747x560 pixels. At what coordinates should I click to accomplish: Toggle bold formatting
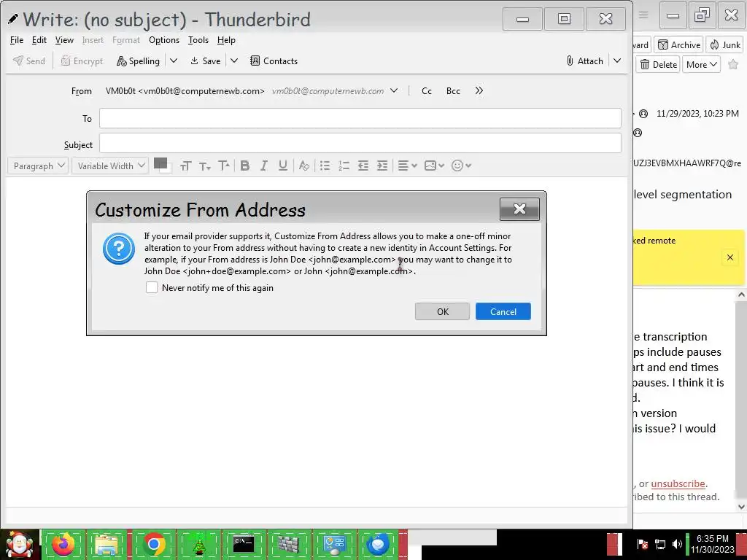click(x=245, y=166)
